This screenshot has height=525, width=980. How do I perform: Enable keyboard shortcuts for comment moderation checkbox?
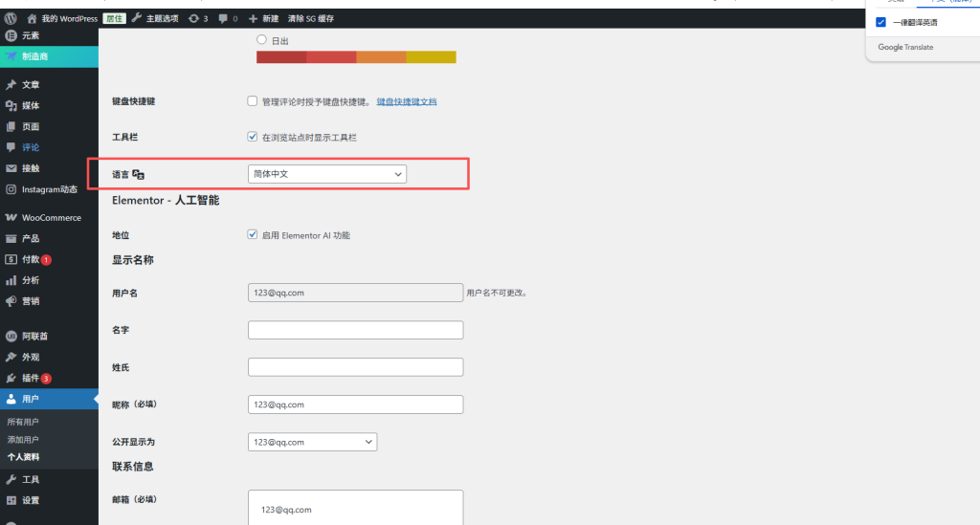pos(252,101)
